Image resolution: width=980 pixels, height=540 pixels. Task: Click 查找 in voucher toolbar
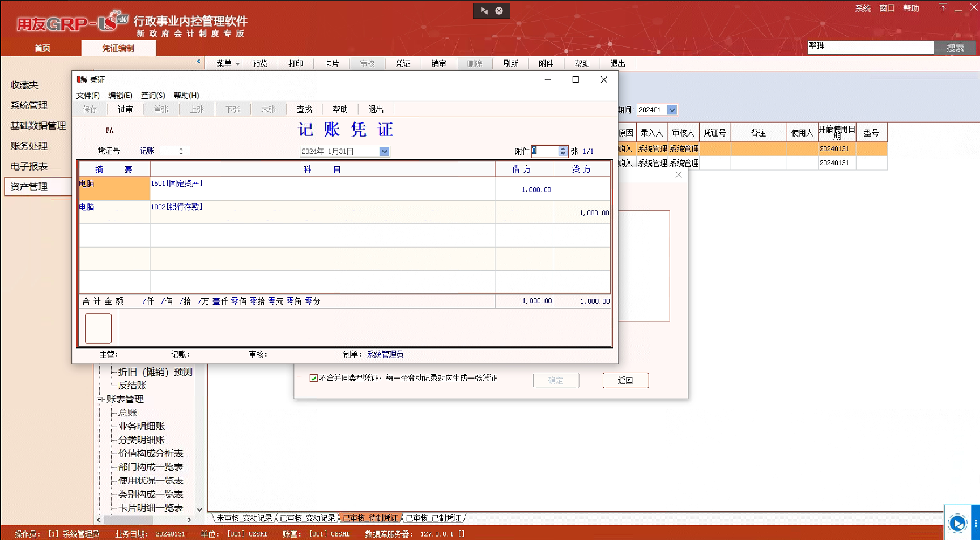pos(304,109)
